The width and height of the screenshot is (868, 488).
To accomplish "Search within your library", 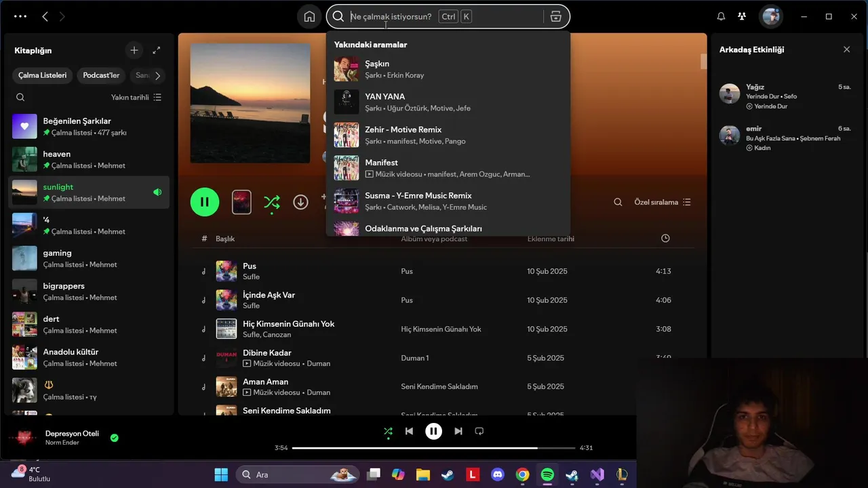I will coord(20,97).
